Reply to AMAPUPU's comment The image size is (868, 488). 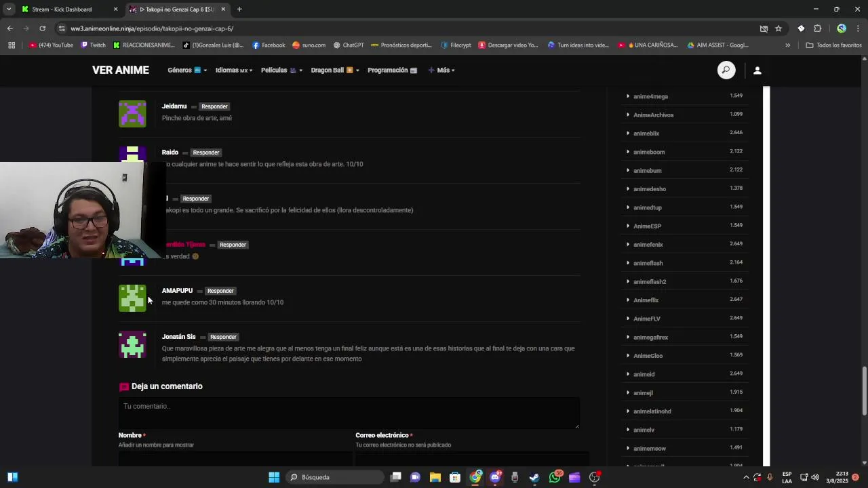[220, 291]
